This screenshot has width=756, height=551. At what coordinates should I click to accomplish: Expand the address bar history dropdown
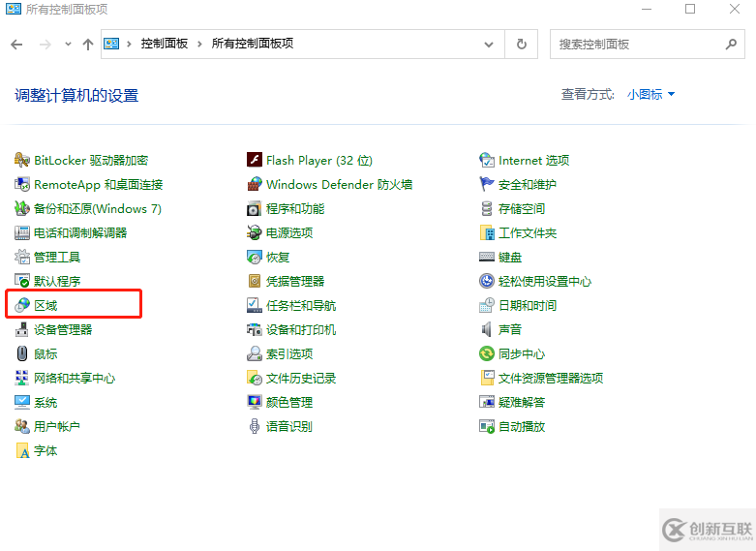pyautogui.click(x=489, y=45)
